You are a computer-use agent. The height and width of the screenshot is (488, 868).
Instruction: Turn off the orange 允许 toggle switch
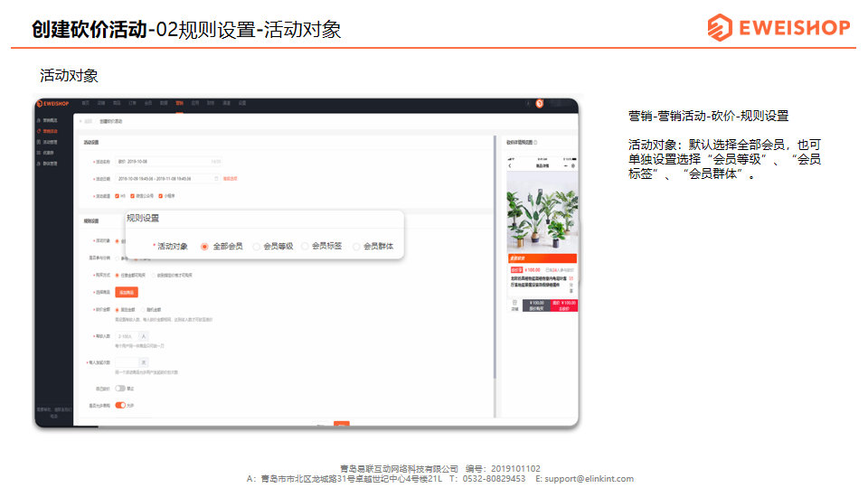click(120, 406)
